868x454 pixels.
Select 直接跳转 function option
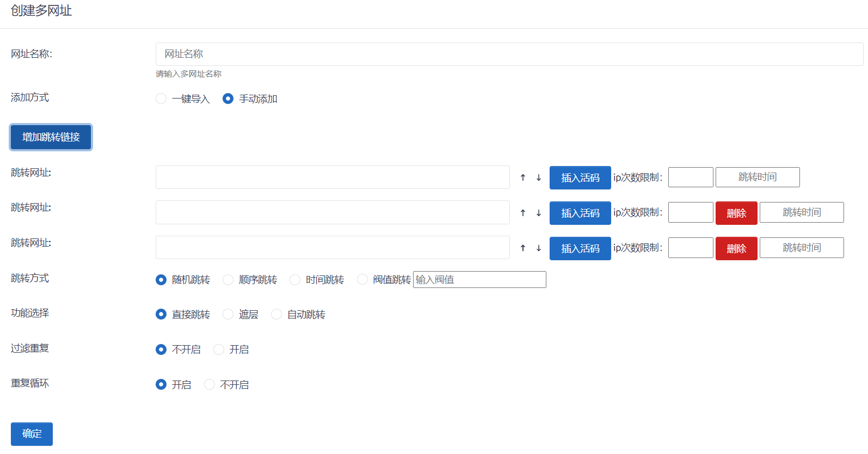[x=161, y=314]
